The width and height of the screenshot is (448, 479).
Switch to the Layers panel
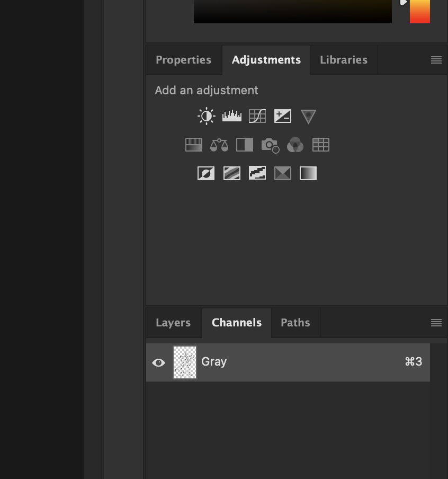173,323
